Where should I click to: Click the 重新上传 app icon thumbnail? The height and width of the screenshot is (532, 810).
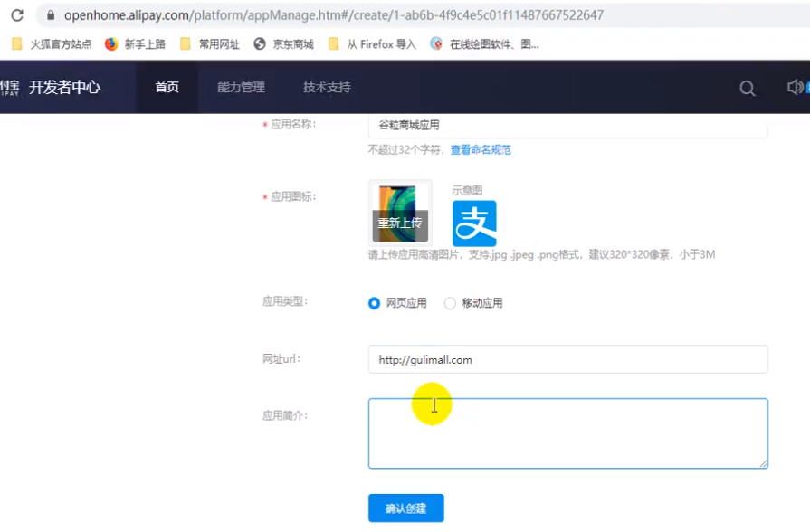pos(399,213)
